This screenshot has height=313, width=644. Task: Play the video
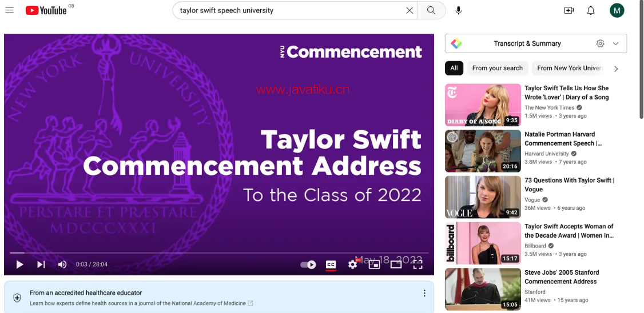point(19,264)
